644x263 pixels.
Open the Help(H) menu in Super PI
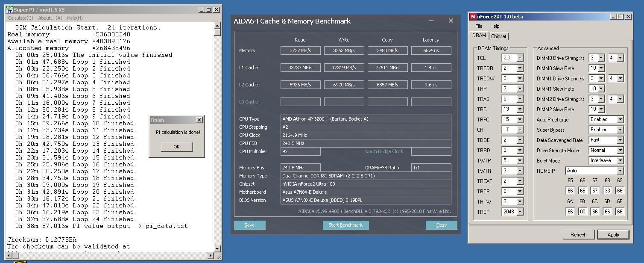(x=75, y=18)
